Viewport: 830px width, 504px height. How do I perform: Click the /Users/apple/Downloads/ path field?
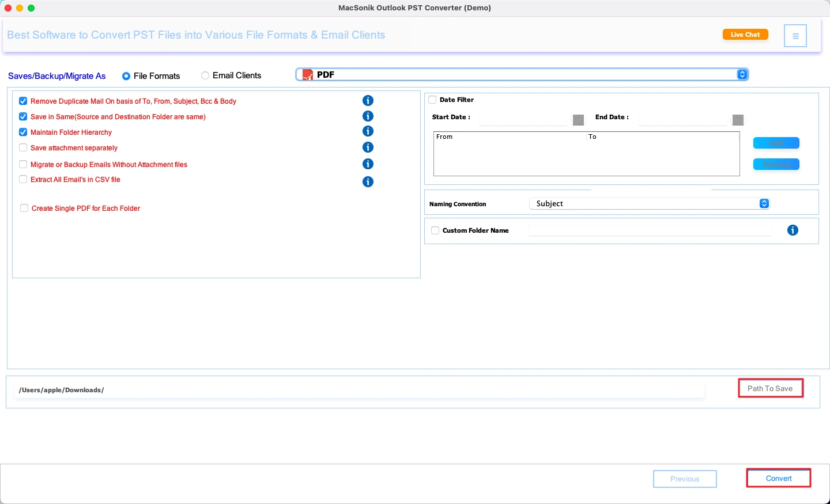point(359,390)
